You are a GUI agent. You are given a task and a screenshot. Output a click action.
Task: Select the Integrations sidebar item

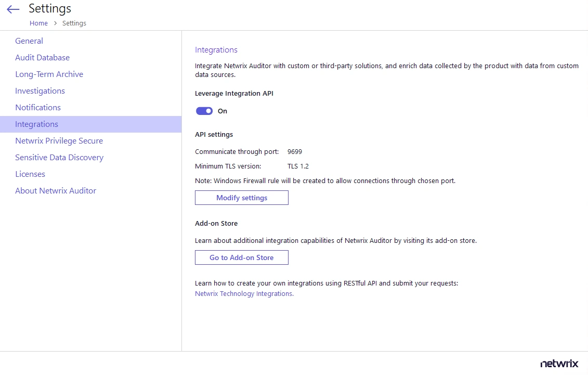[x=91, y=124]
